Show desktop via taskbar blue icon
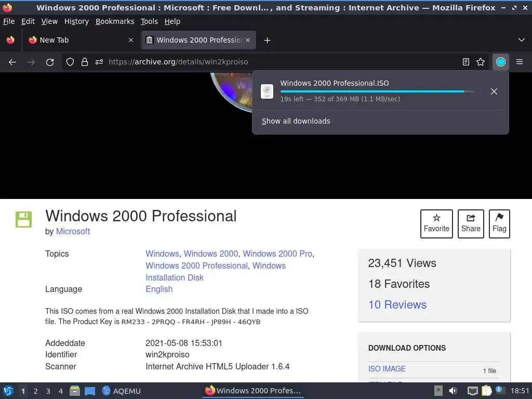Viewport: 532px width, 399px height. (x=89, y=391)
